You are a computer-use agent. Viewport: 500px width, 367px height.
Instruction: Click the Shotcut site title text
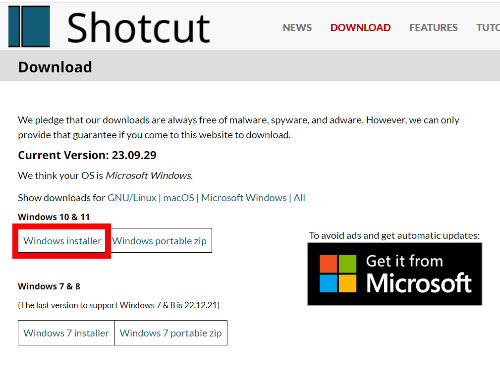(x=138, y=28)
